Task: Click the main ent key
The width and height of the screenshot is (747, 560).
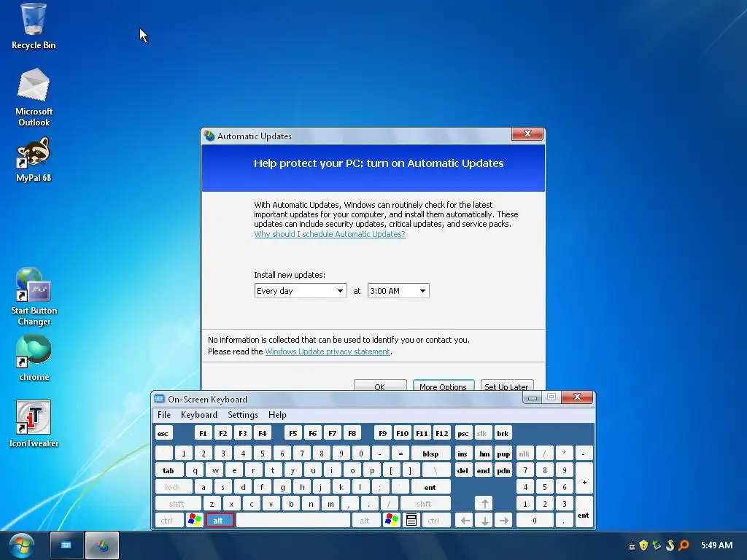Action: 430,487
